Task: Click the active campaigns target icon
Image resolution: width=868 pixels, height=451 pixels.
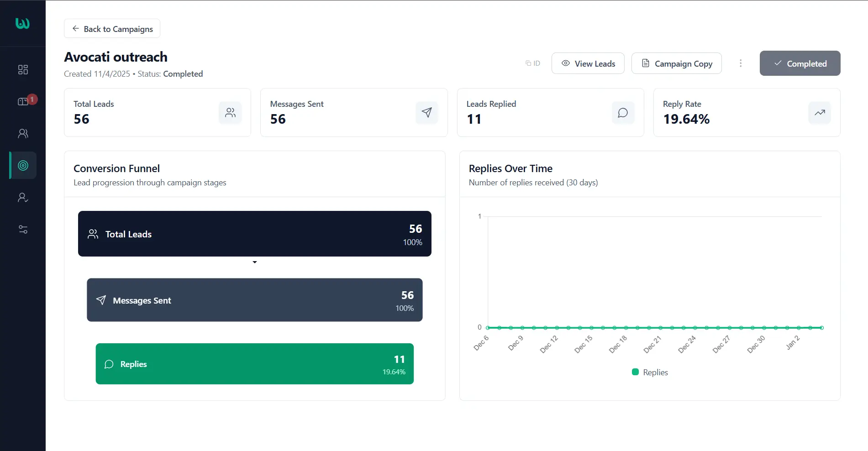Action: (22, 165)
